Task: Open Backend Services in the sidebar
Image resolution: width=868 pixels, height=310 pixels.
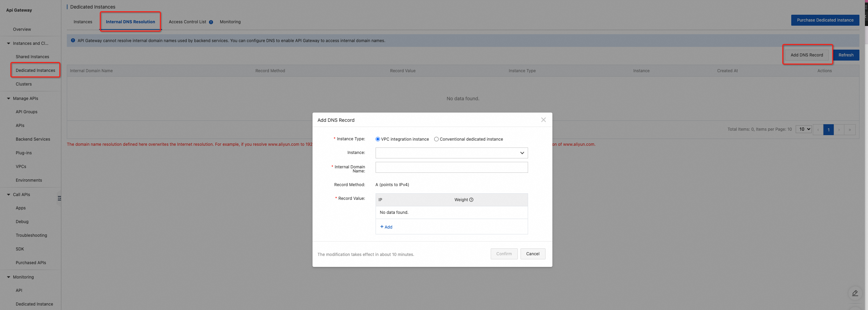Action: pyautogui.click(x=33, y=139)
